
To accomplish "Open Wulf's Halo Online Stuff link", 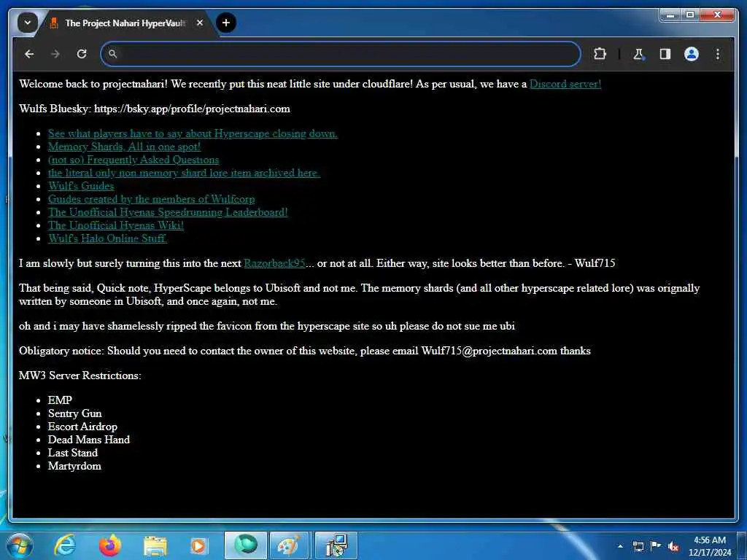I will pos(107,238).
